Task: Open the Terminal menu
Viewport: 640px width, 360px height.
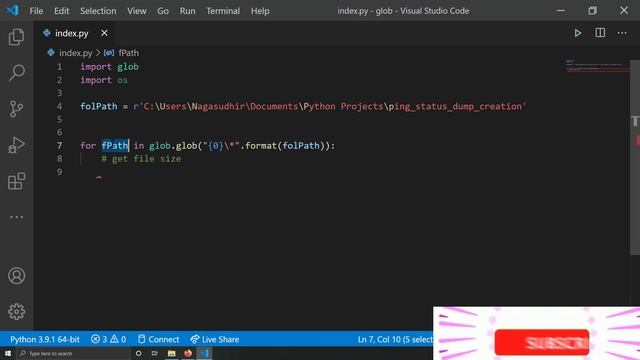Action: [223, 11]
